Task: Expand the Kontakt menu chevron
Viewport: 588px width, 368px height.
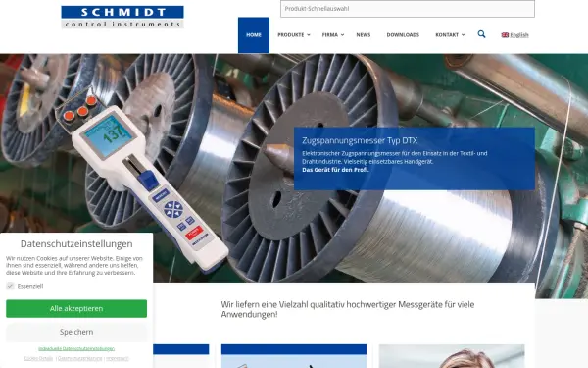Action: tap(464, 35)
